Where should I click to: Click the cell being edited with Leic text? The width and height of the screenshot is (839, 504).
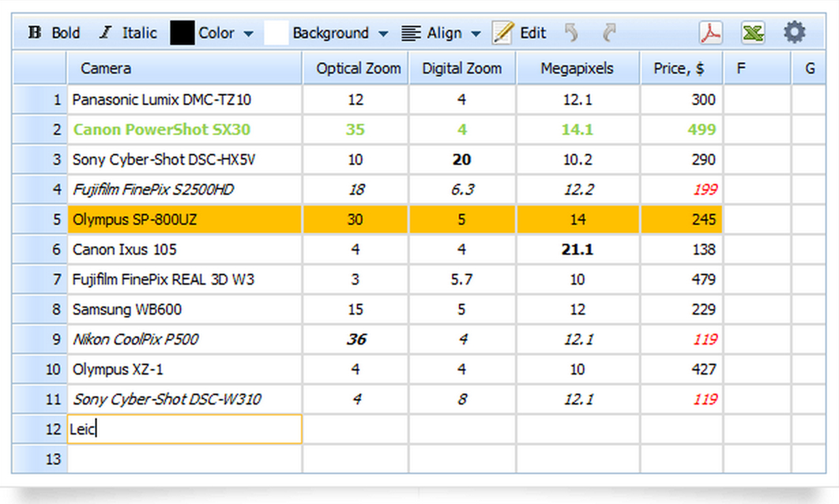tap(184, 429)
